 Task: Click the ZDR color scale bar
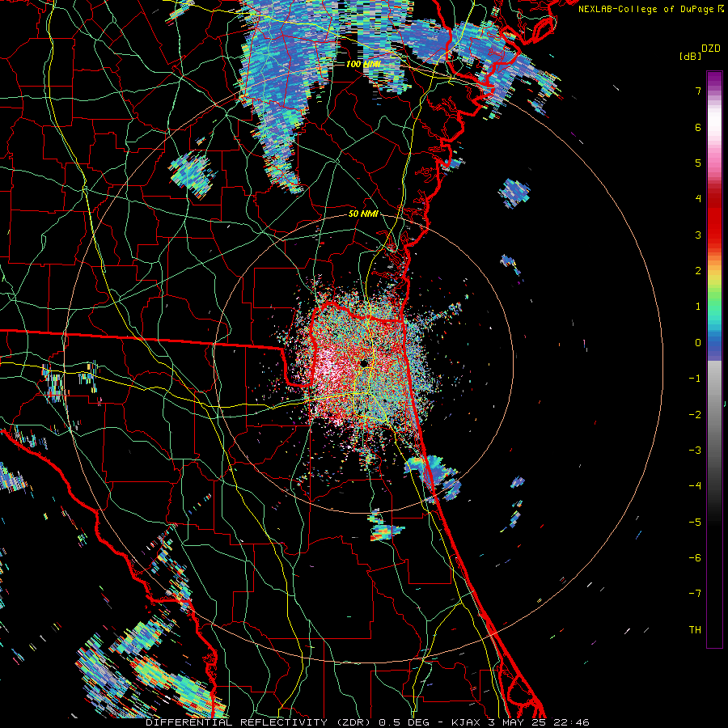point(714,359)
